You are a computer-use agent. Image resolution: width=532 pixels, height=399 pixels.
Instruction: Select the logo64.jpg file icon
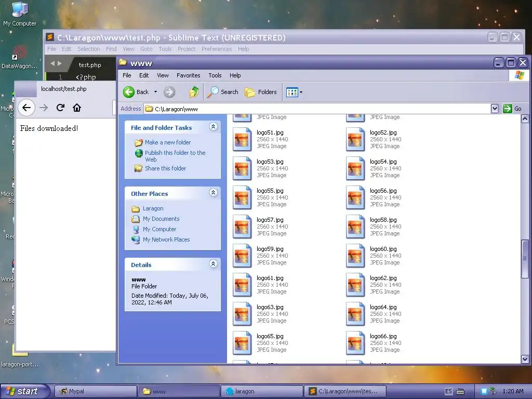tap(355, 314)
